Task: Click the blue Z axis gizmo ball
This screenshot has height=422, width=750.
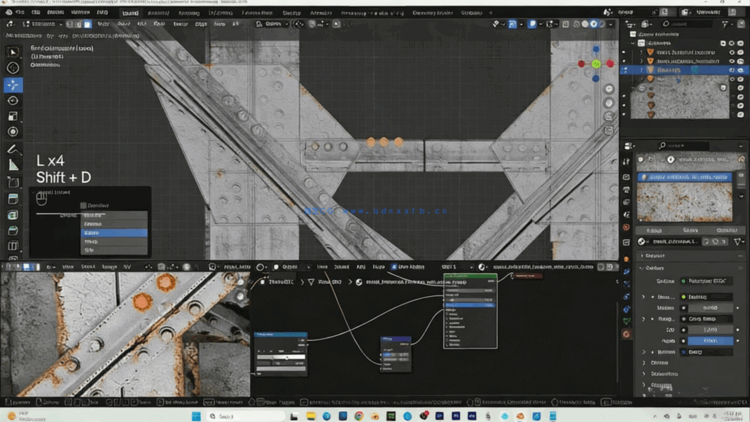Action: click(596, 49)
